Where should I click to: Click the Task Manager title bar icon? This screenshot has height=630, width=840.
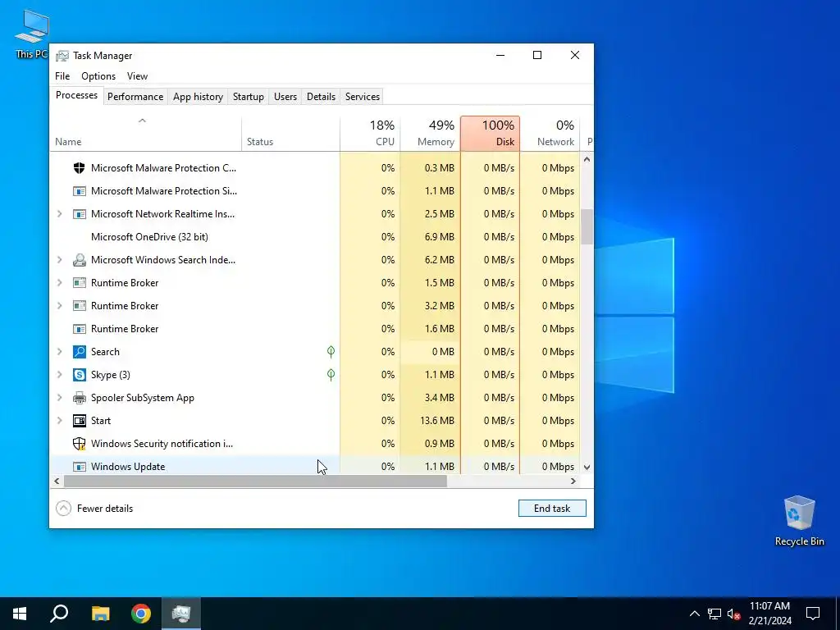point(62,56)
